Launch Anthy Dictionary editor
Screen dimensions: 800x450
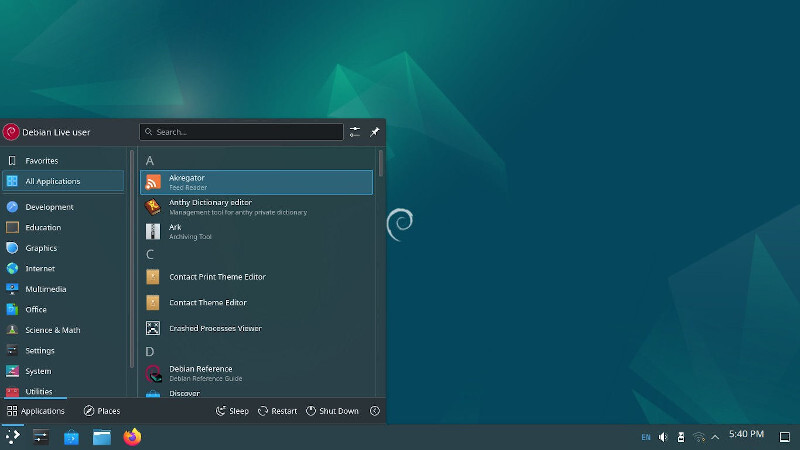click(256, 207)
